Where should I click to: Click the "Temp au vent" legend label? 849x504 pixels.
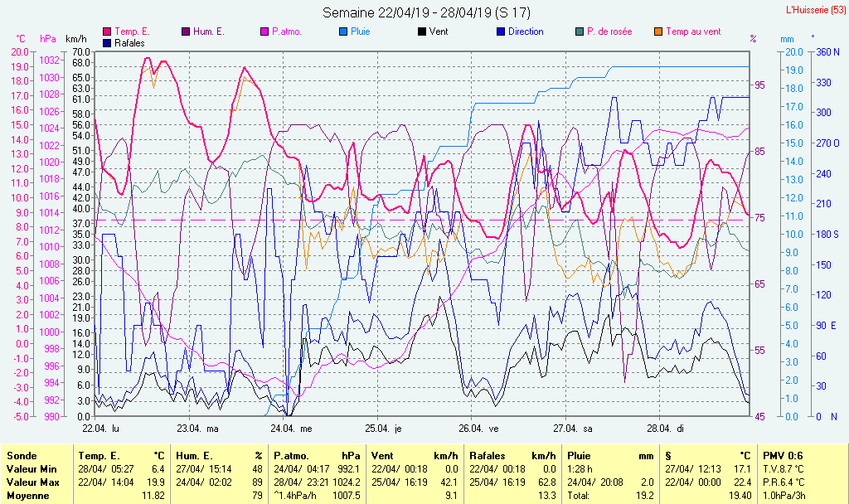click(x=694, y=32)
